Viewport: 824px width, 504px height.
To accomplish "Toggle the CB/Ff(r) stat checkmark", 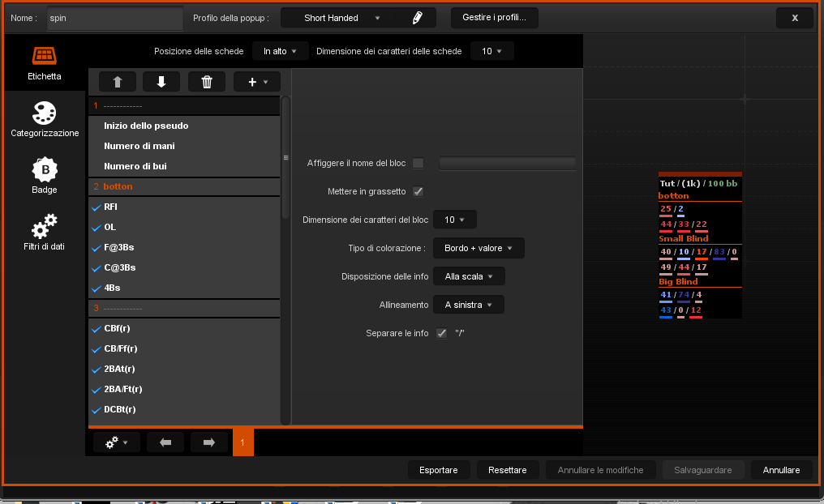I will (97, 349).
